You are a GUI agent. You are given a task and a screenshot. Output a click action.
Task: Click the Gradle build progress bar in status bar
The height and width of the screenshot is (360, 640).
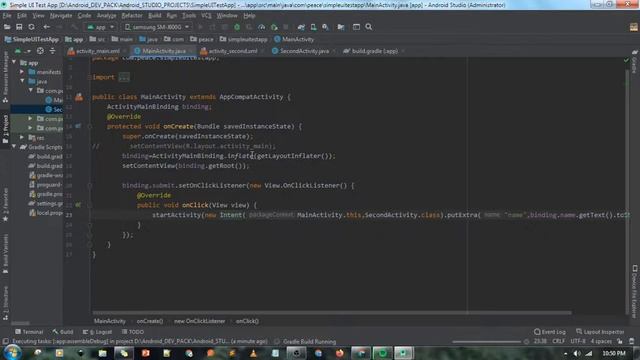tap(487, 342)
